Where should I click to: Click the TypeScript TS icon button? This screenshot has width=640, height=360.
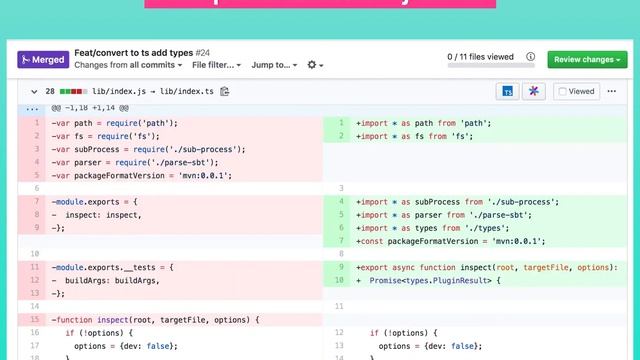[507, 91]
